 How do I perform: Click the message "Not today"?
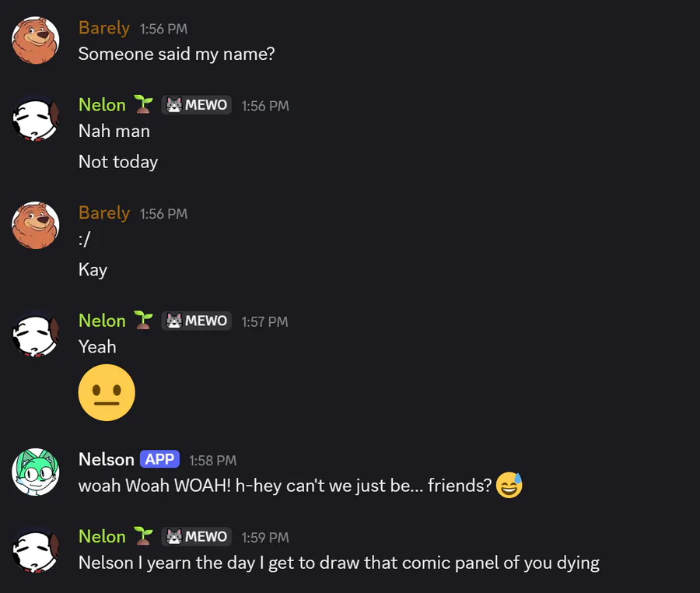pos(118,162)
